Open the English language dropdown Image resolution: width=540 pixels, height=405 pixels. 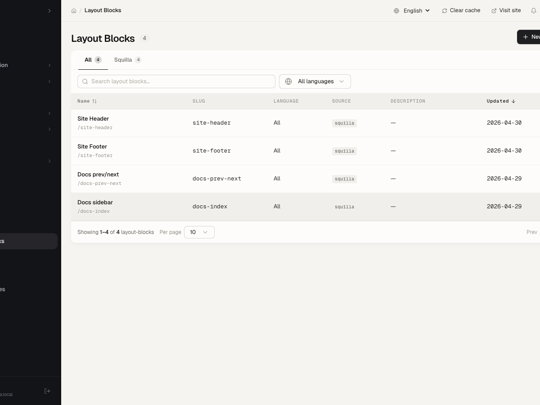(x=412, y=11)
